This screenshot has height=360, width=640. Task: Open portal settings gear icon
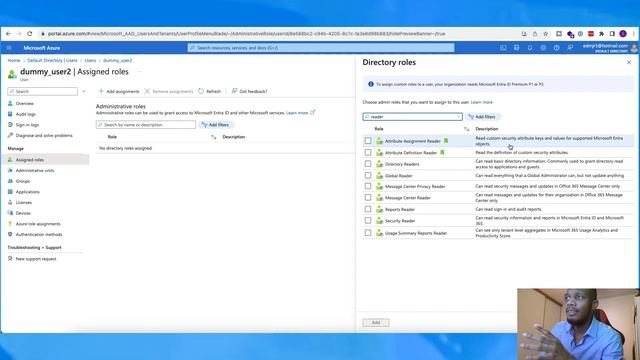tap(543, 48)
